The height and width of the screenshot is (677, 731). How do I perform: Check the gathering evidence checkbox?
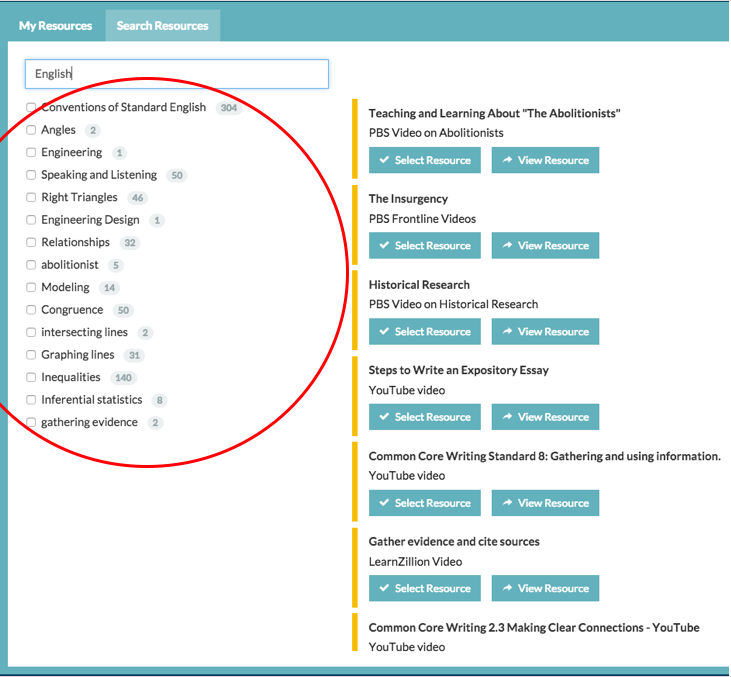[x=31, y=423]
